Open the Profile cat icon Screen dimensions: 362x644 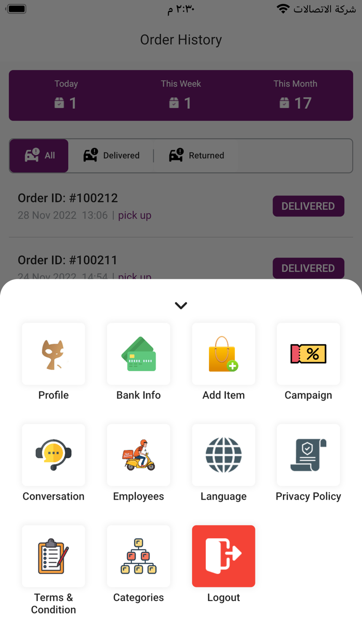[x=53, y=354]
